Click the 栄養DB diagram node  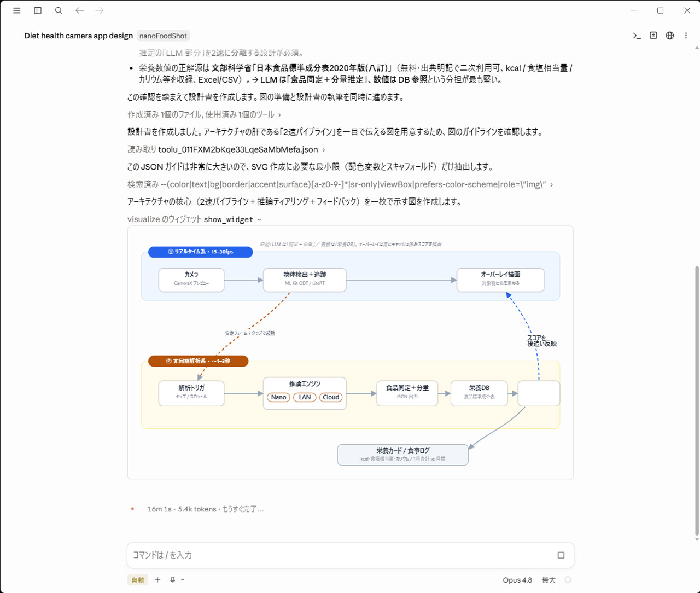(x=479, y=393)
